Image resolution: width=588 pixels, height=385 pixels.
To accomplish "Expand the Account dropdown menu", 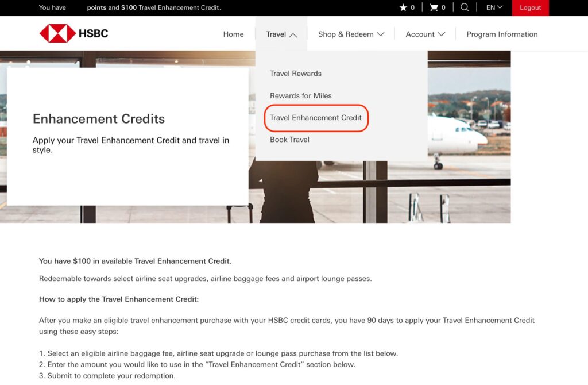I will pyautogui.click(x=425, y=34).
